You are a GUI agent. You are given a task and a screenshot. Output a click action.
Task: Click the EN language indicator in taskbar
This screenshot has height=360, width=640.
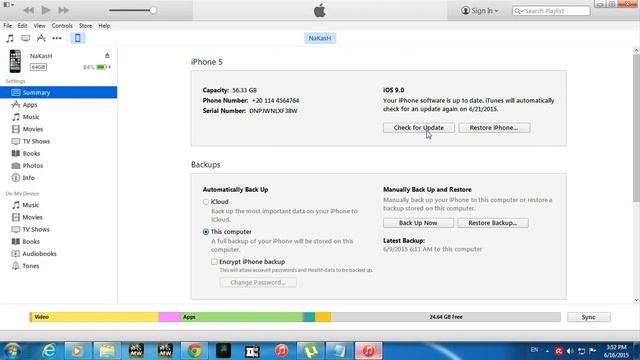(x=534, y=350)
